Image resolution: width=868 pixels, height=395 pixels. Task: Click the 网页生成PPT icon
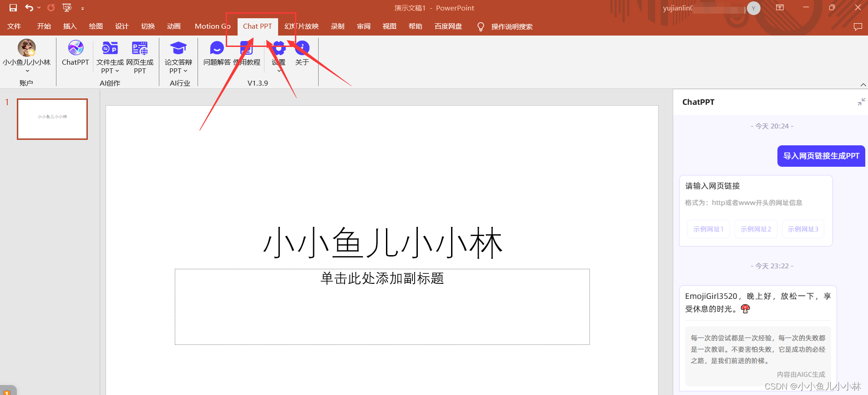(x=140, y=48)
